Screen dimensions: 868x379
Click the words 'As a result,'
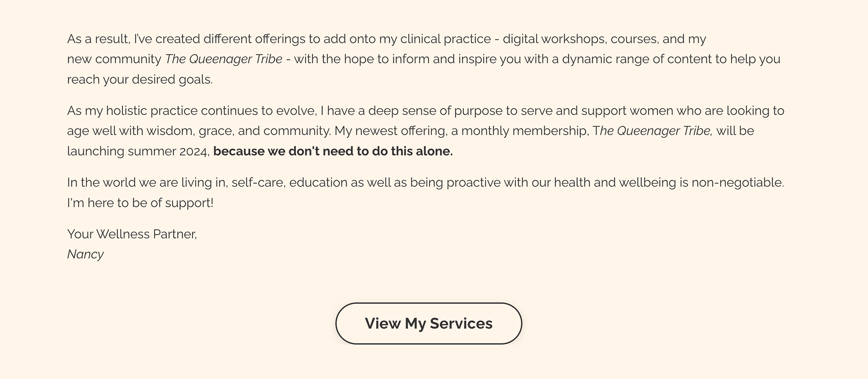point(99,39)
